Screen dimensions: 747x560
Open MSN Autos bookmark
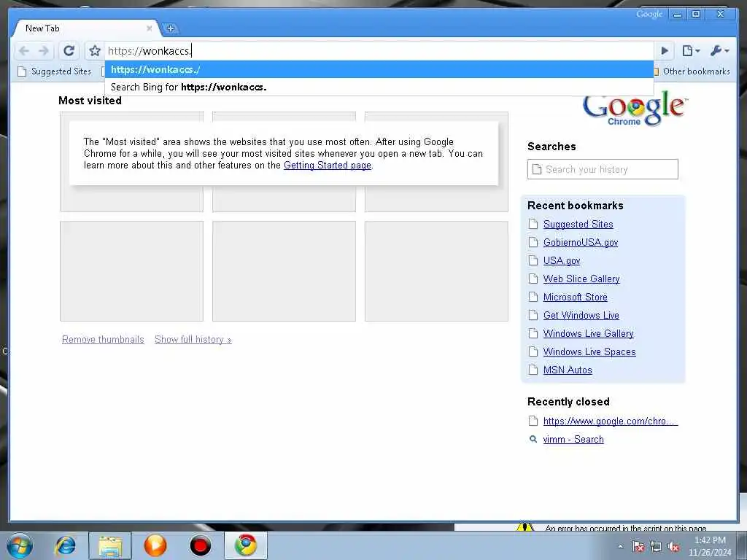568,370
